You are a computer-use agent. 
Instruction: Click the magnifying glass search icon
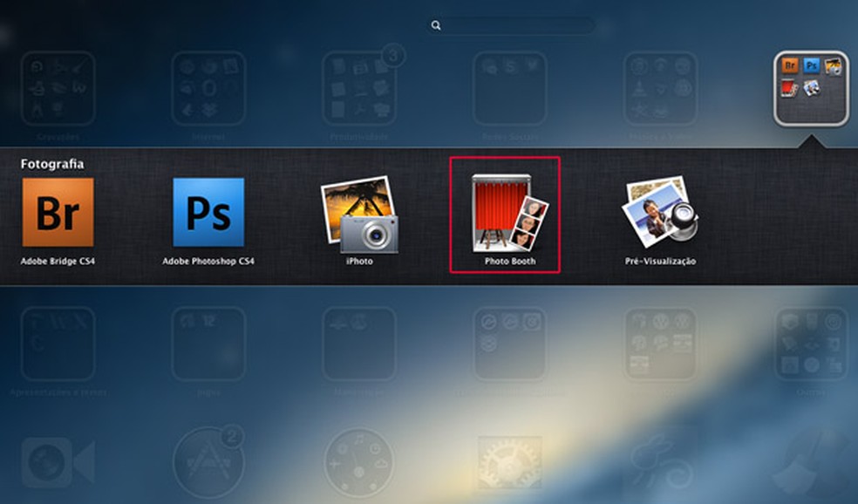[436, 25]
